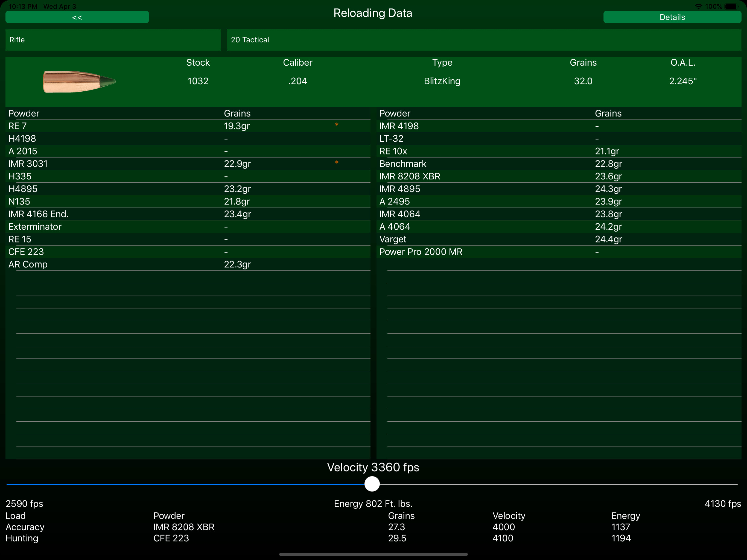Screen dimensions: 747x560
Task: Select the IMR 4064 powder row
Action: 559,214
